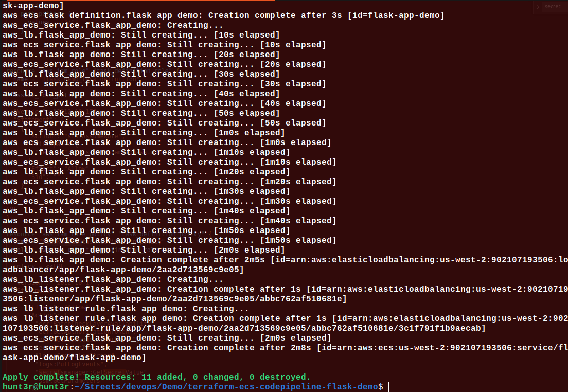Click the task definition "Creation complete after 3s" line
568x392 pixels.
pyautogui.click(x=223, y=15)
